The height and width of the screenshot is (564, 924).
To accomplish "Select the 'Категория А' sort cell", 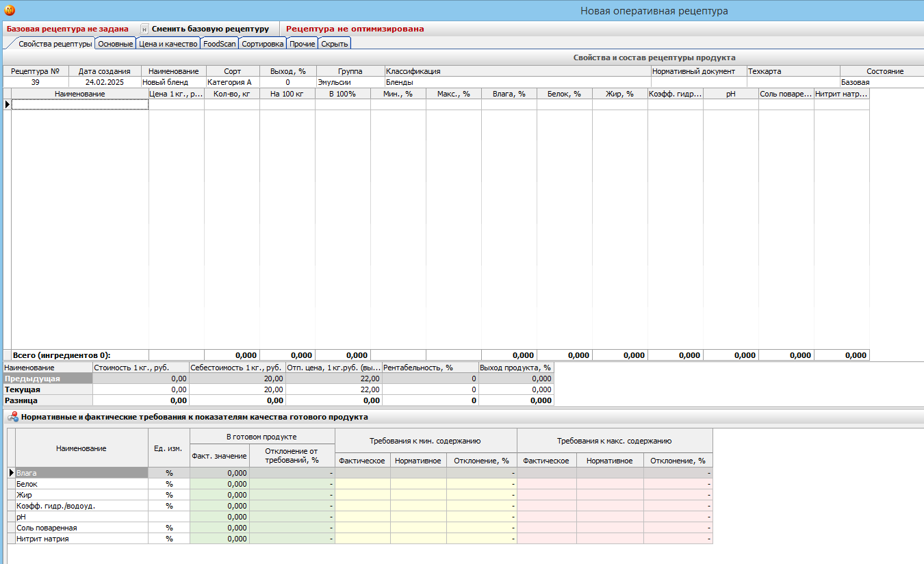I will [x=232, y=82].
